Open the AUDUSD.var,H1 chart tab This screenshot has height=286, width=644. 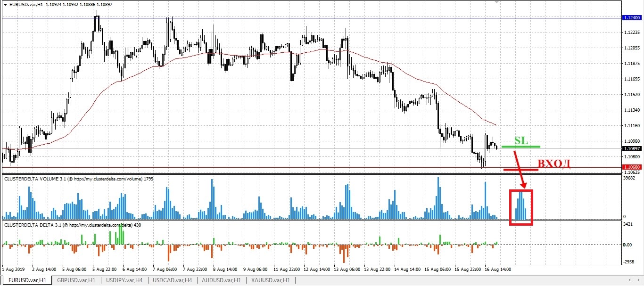(221, 280)
